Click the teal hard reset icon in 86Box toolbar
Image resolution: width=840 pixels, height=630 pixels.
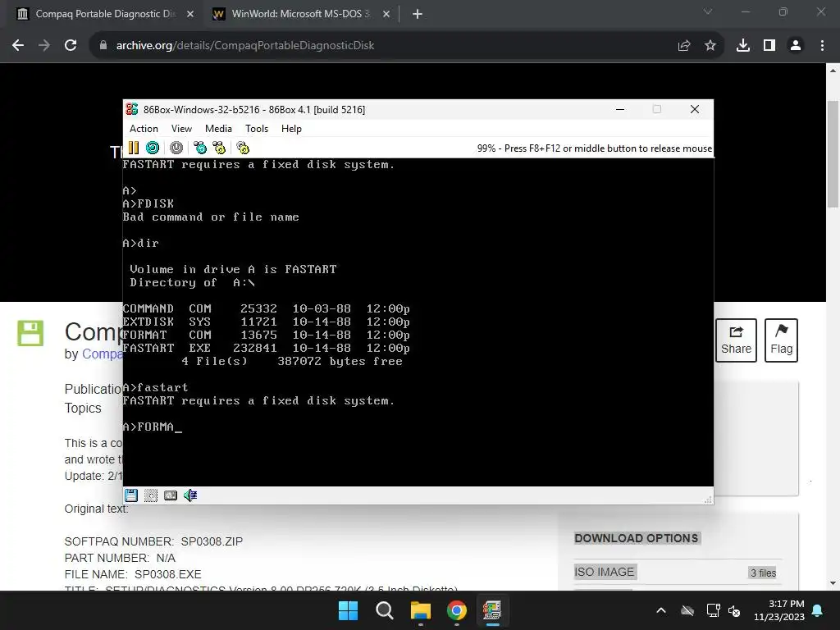click(153, 148)
